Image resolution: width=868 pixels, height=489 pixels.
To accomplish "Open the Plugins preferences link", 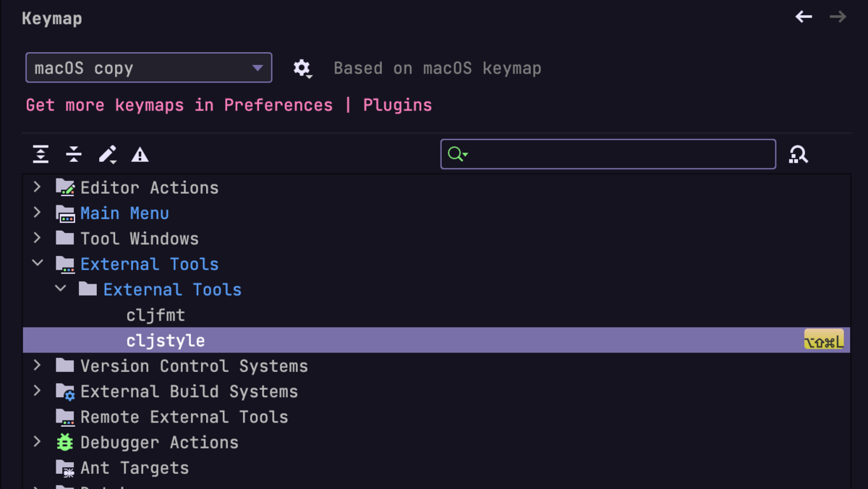I will [397, 105].
